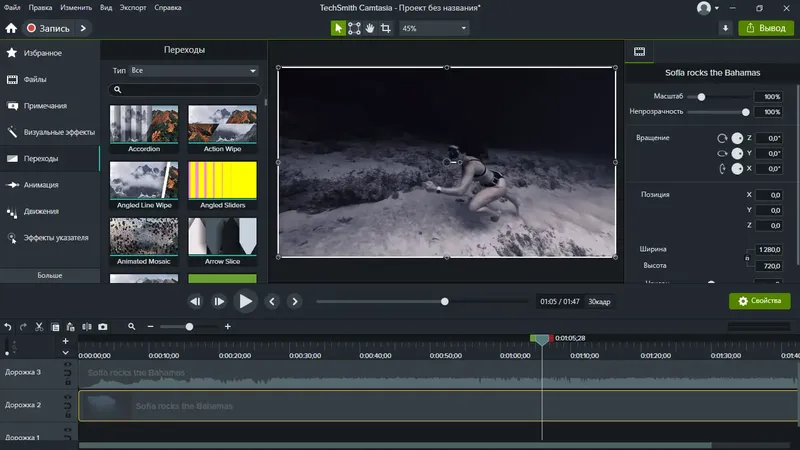This screenshot has width=800, height=450.
Task: Undo the last action with the arrow icon
Action: click(x=8, y=326)
